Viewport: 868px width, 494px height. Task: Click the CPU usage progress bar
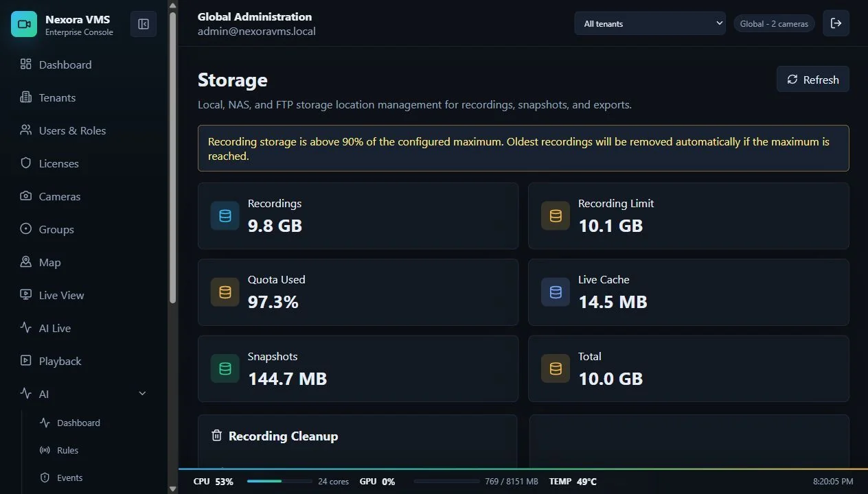pos(278,482)
